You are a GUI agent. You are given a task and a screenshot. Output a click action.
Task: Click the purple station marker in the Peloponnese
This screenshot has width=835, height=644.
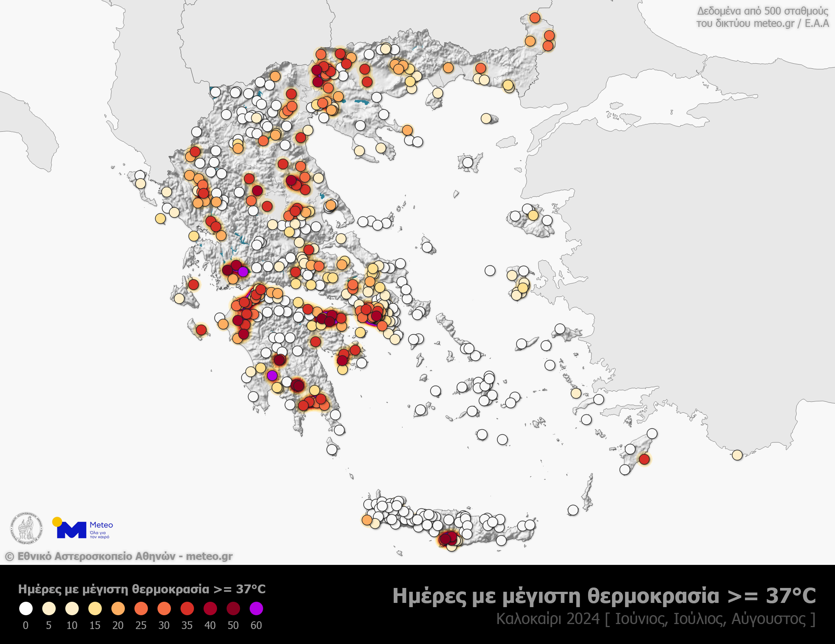(x=272, y=375)
